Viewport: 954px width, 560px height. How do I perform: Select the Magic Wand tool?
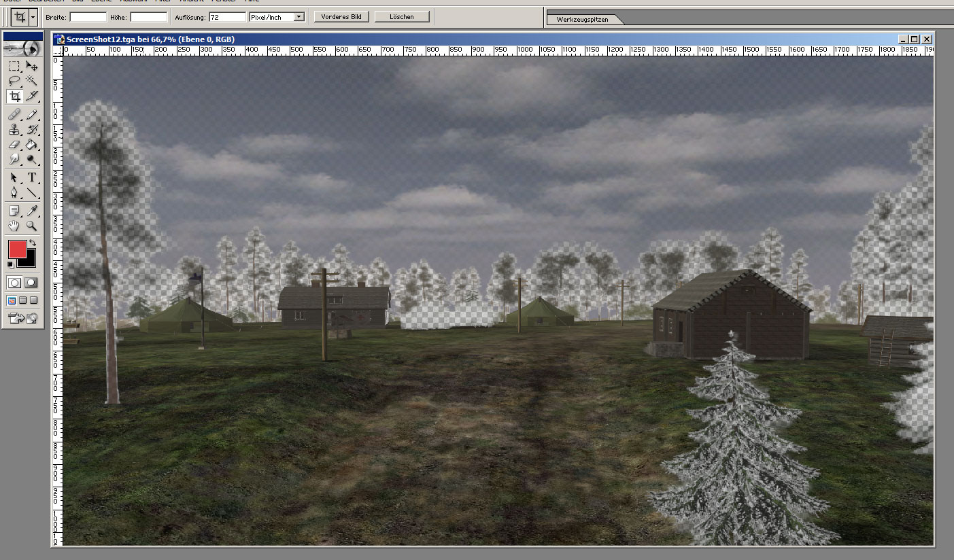pyautogui.click(x=31, y=81)
